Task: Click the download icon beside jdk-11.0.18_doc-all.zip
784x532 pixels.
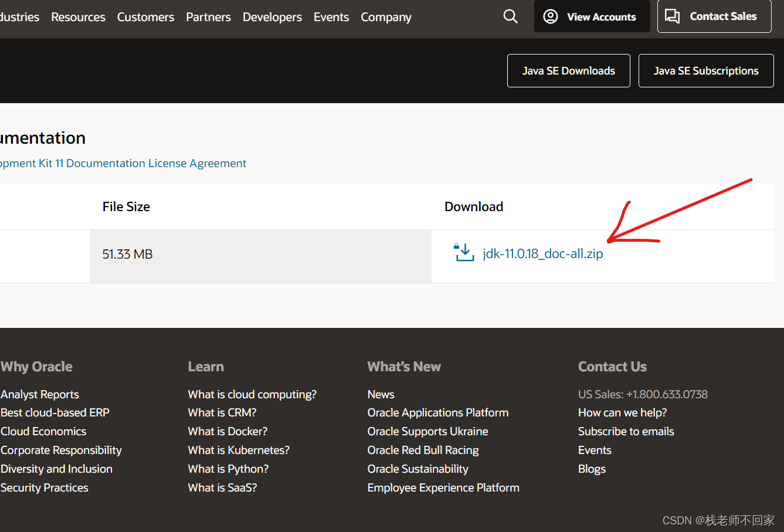Action: [464, 253]
